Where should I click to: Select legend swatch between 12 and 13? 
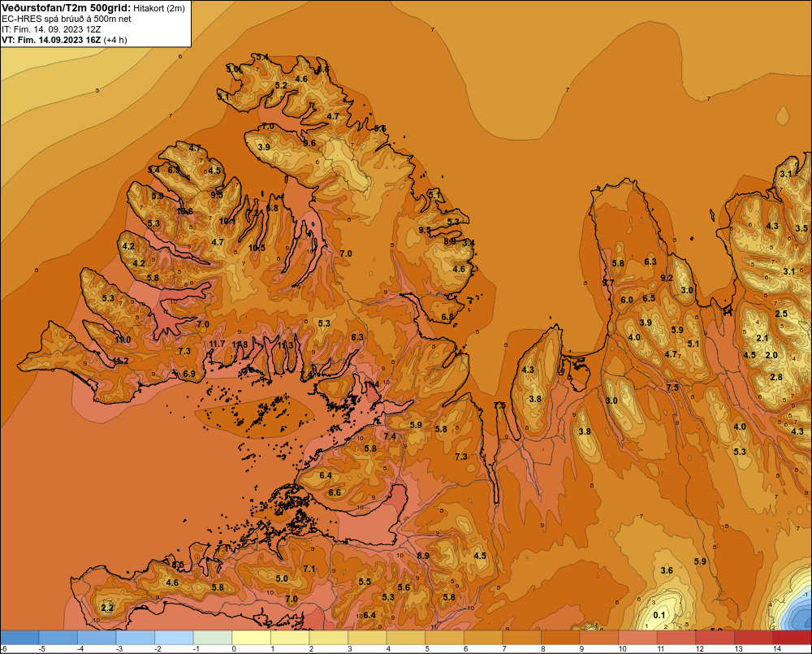(715, 637)
